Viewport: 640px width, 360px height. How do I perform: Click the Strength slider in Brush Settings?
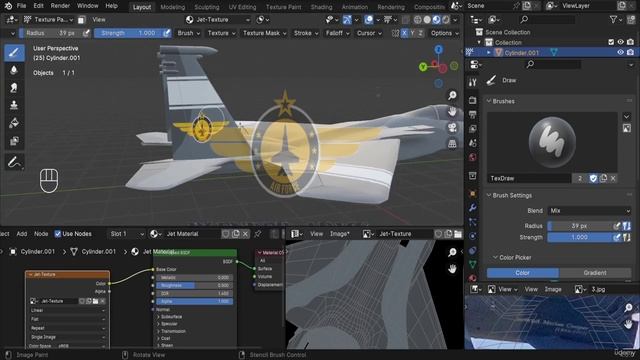click(x=580, y=237)
